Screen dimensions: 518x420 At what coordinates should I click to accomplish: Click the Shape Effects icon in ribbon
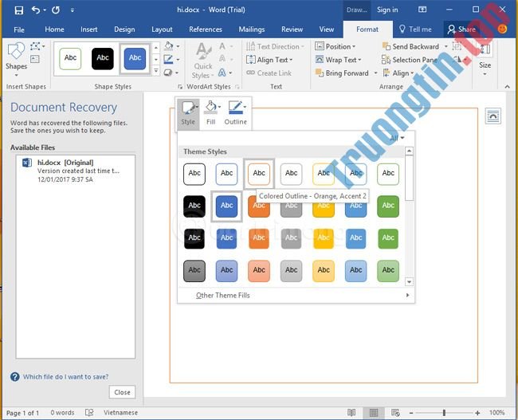pos(168,72)
